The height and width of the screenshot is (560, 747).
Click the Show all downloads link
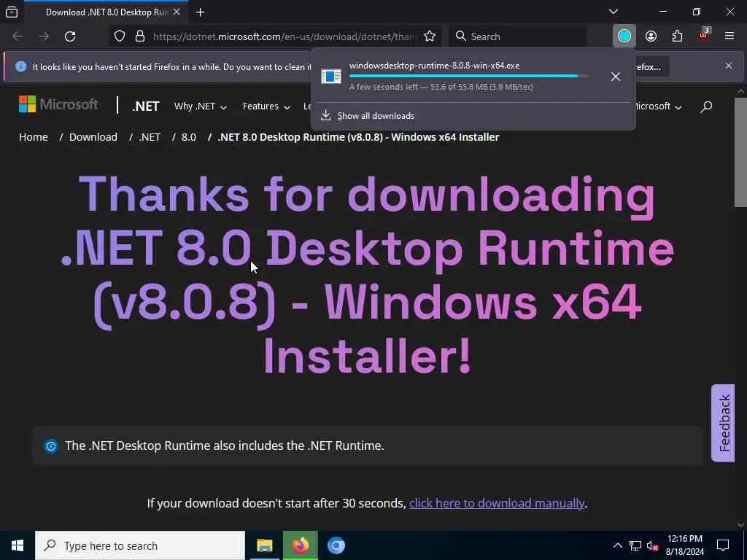[376, 116]
